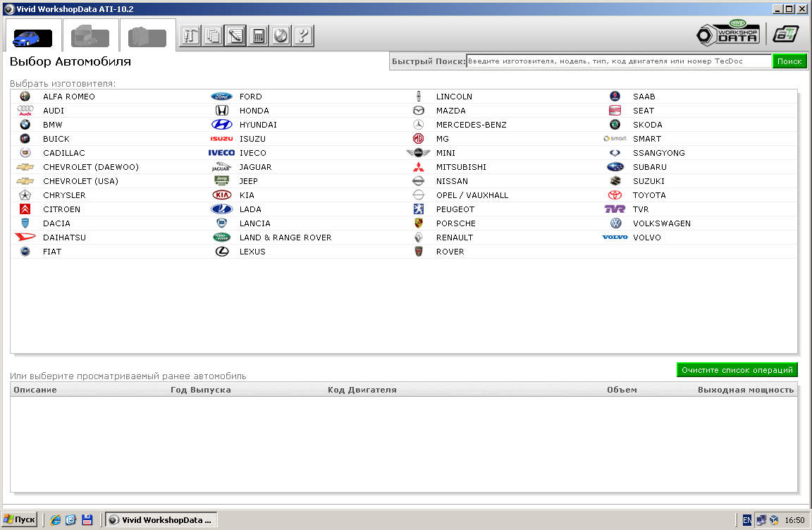Choose CHEVROLET (DAEWOO) from the list
The height and width of the screenshot is (530, 812).
[91, 166]
